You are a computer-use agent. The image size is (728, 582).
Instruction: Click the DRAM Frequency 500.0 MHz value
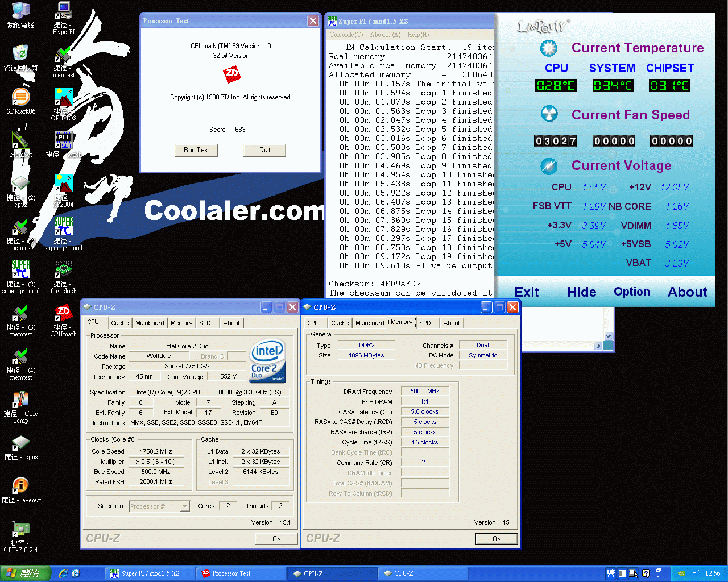pos(425,391)
